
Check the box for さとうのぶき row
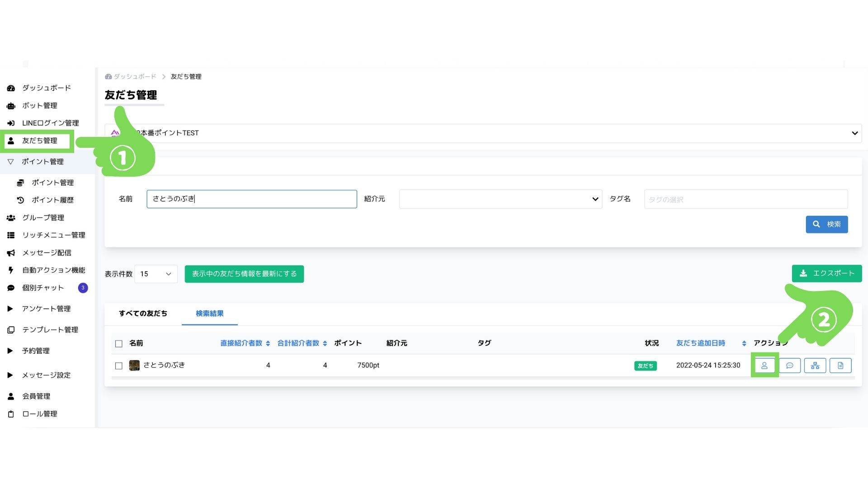pyautogui.click(x=119, y=366)
